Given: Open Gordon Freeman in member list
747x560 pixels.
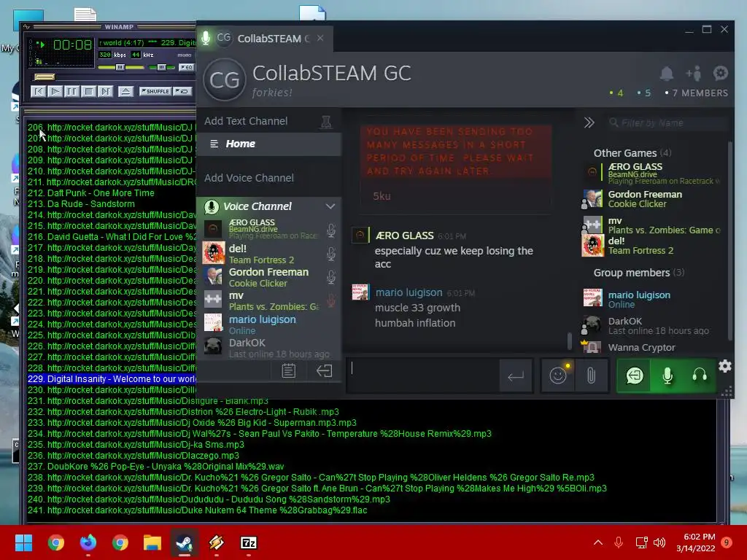Looking at the screenshot, I should (653, 198).
